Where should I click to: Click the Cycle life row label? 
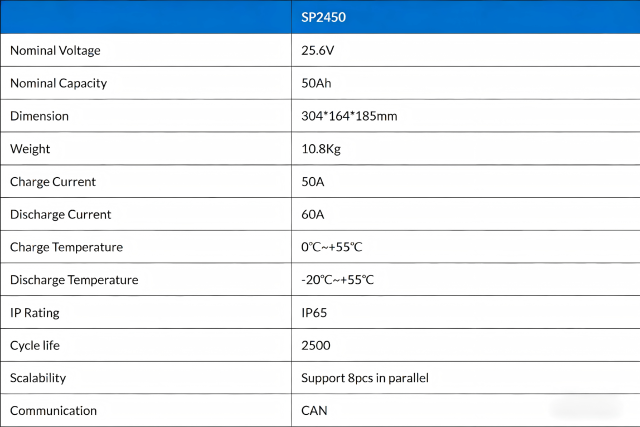[x=38, y=345]
